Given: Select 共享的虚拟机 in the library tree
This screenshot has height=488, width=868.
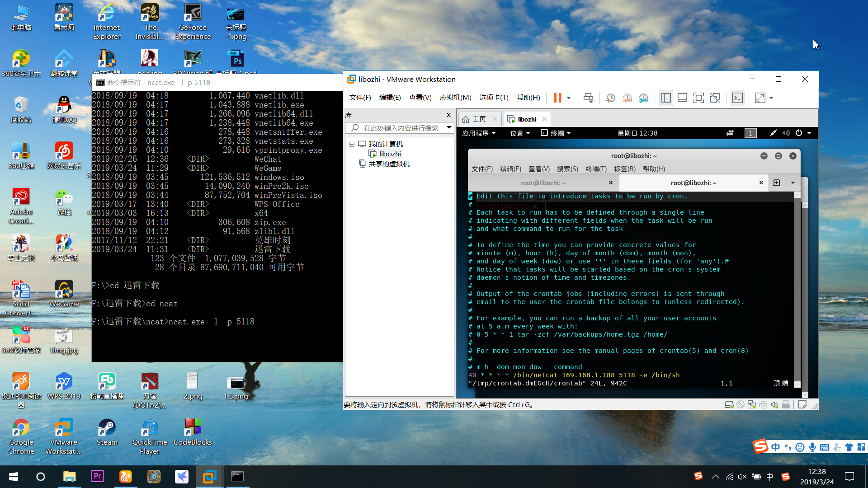Looking at the screenshot, I should point(384,164).
